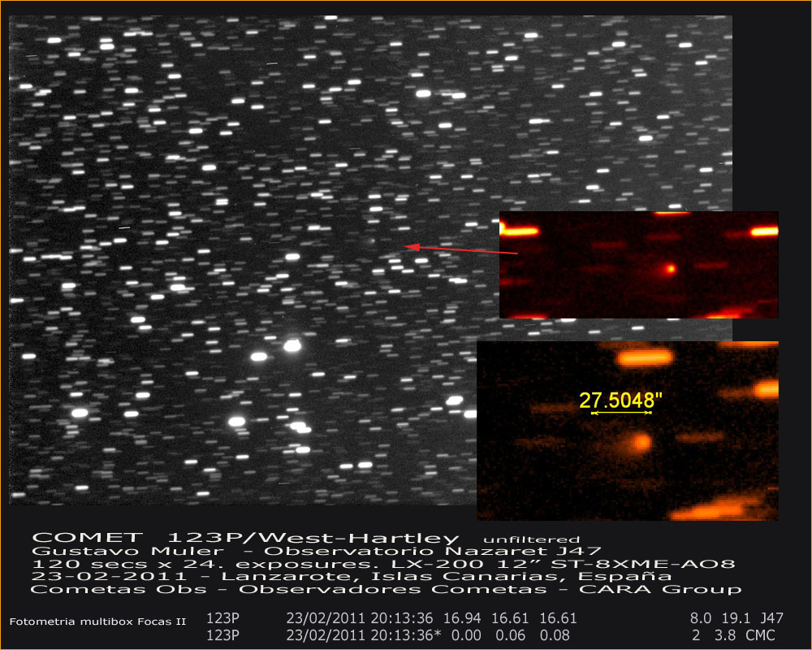The height and width of the screenshot is (650, 812).
Task: Click the '3.8' value in the second row
Action: point(725,635)
